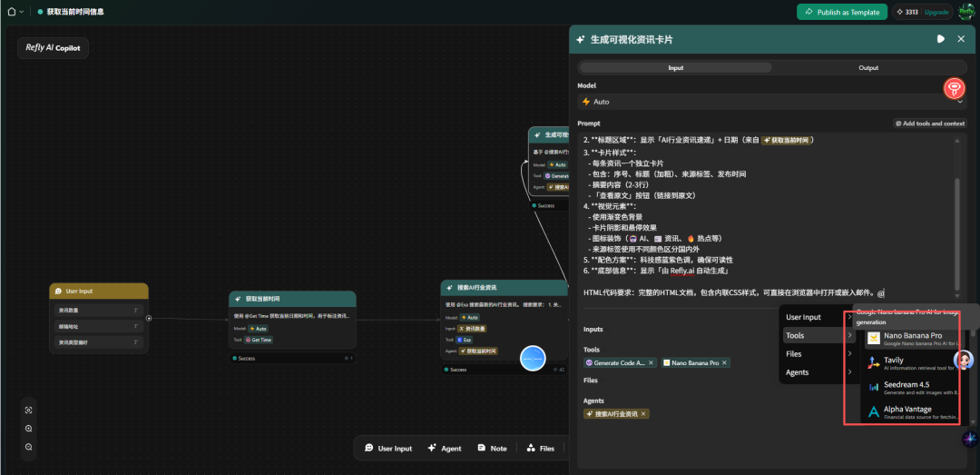Click Publish as Template button
The width and height of the screenshot is (980, 475).
tap(842, 12)
